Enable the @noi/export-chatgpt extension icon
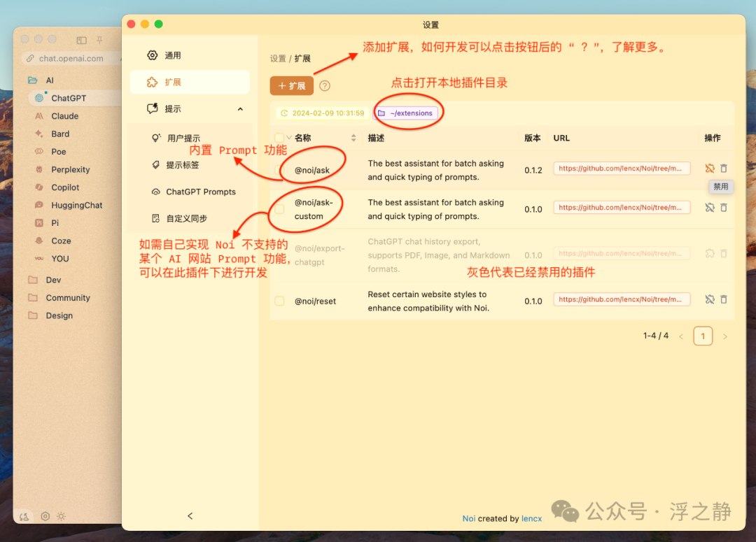The width and height of the screenshot is (756, 542). tap(710, 253)
